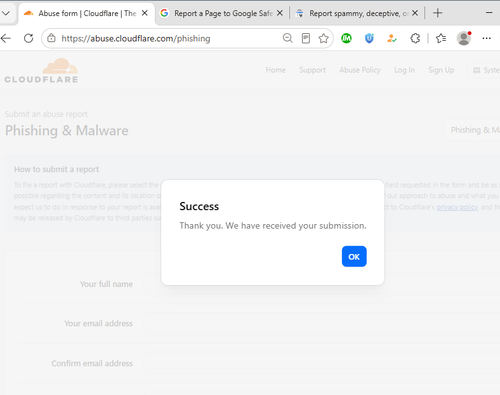Click Sign Up in the header
500x395 pixels.
click(441, 70)
